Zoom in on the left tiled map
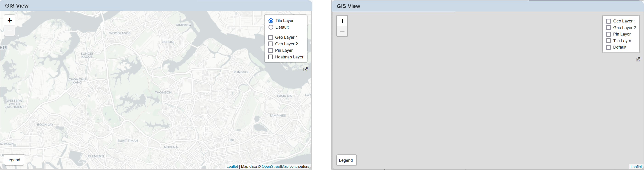Screen dimensions: 644x170 pyautogui.click(x=9, y=20)
